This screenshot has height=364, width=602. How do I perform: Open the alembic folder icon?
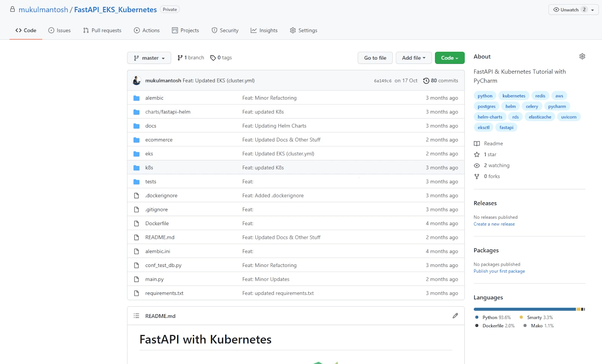coord(136,98)
